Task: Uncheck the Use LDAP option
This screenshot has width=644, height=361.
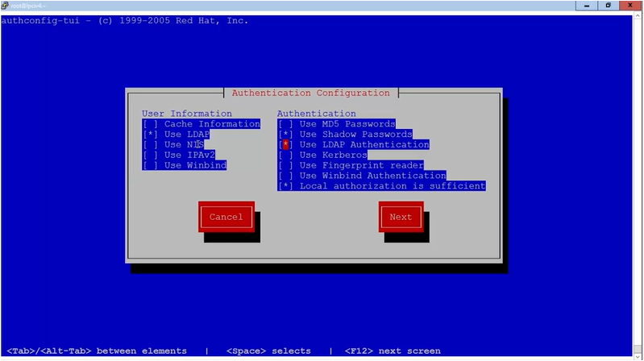Action: (150, 135)
